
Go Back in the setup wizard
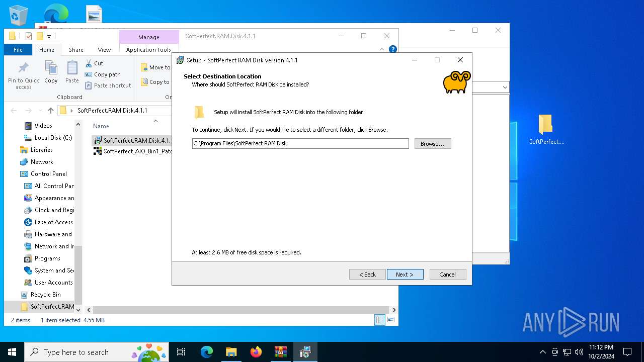point(367,275)
